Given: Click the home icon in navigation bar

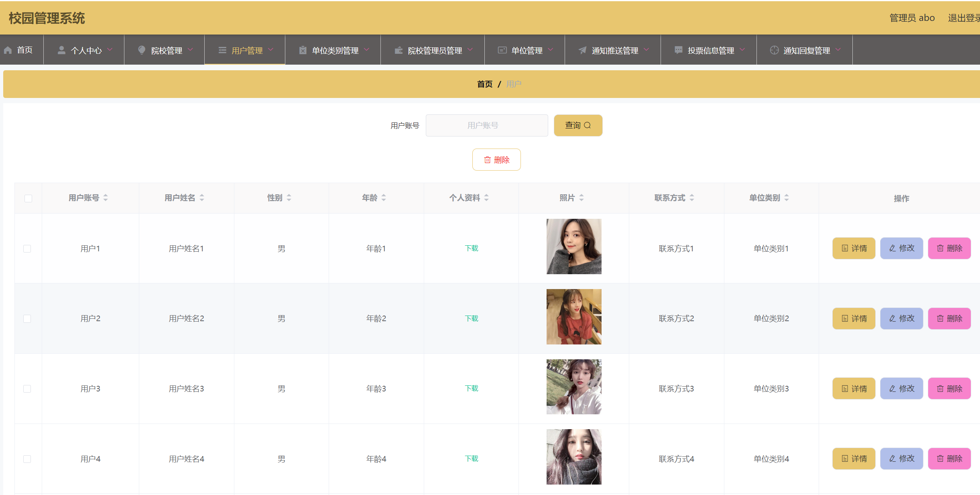Looking at the screenshot, I should (8, 50).
